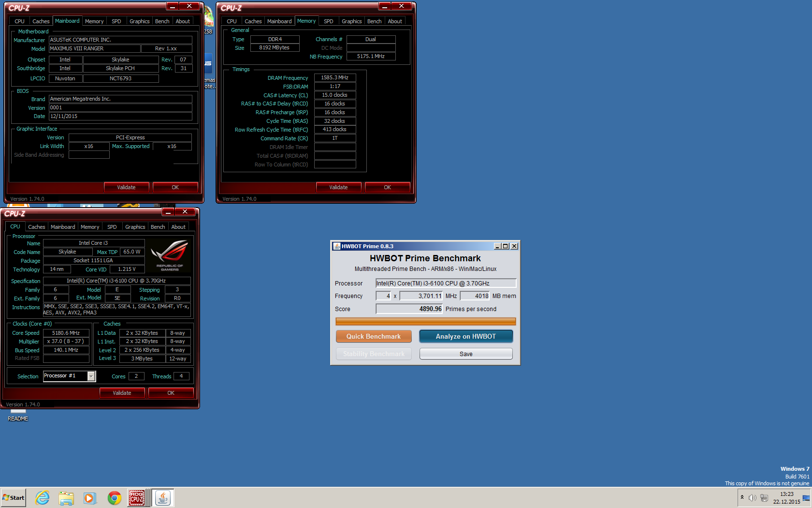Open CPU tab in Mainboard CPU-Z window
Viewport: 812px width, 508px height.
tap(19, 21)
